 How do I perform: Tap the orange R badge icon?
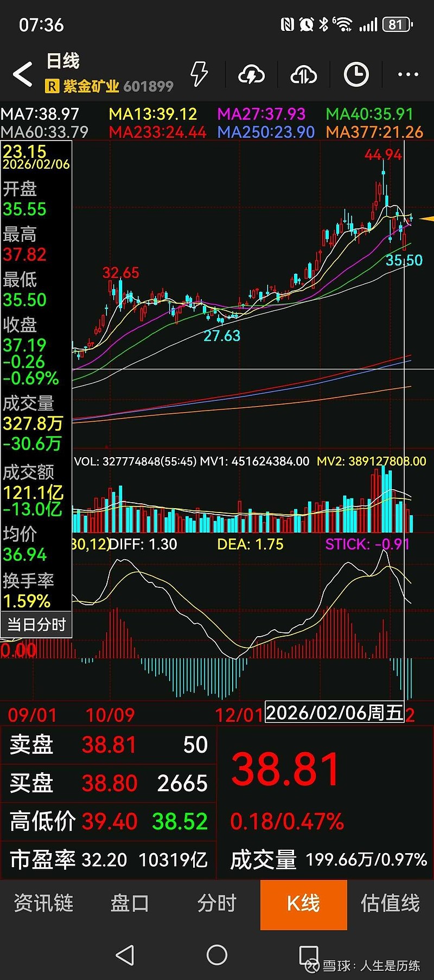[52, 86]
